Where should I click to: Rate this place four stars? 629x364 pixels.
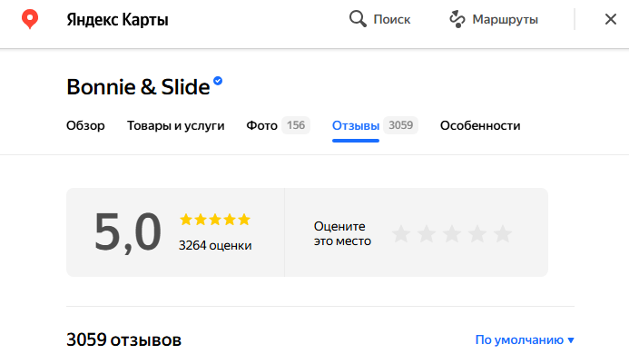[477, 234]
